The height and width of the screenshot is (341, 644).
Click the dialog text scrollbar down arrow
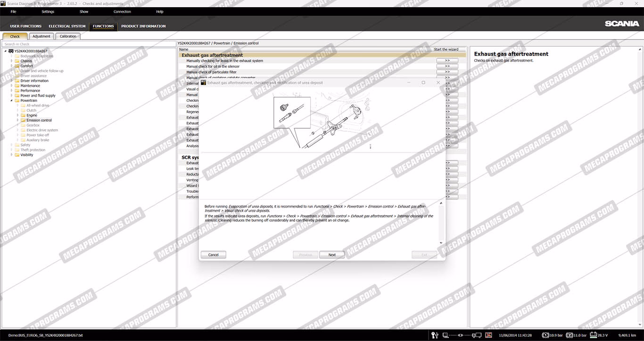(x=441, y=243)
